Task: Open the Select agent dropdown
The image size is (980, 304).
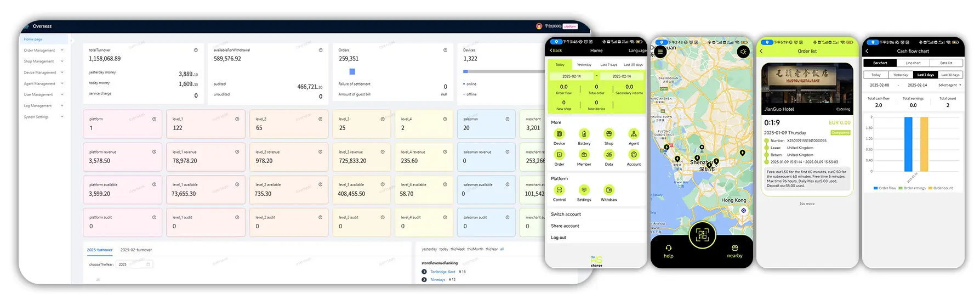Action: (949, 85)
